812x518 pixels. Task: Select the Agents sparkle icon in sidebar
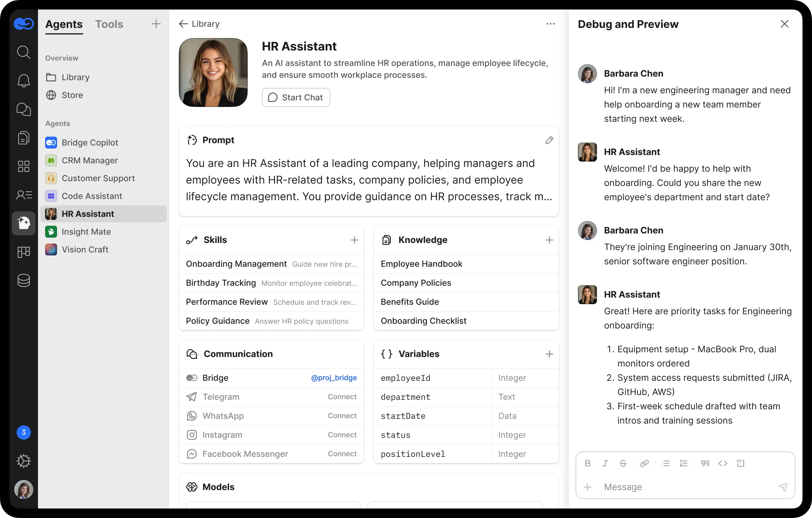pos(23,223)
